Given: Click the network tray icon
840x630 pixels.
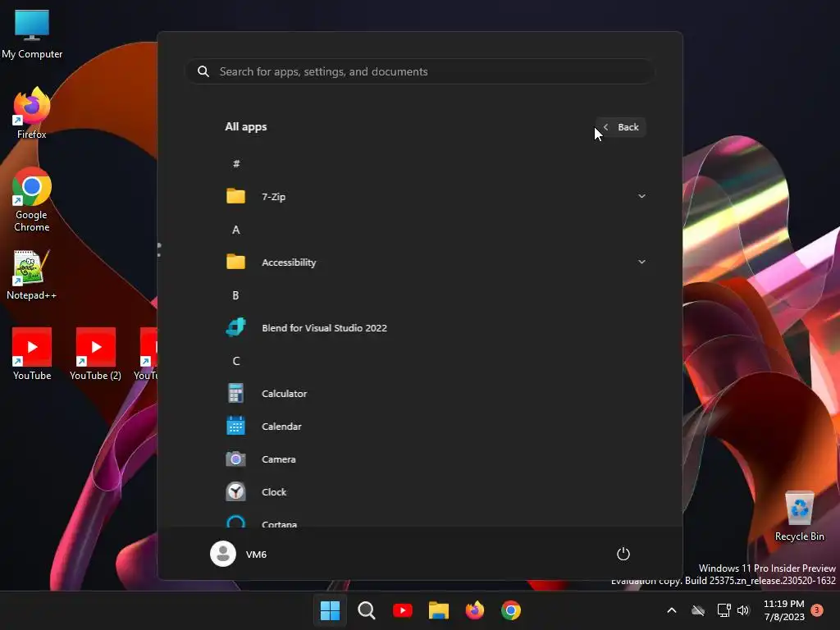Looking at the screenshot, I should pyautogui.click(x=724, y=610).
